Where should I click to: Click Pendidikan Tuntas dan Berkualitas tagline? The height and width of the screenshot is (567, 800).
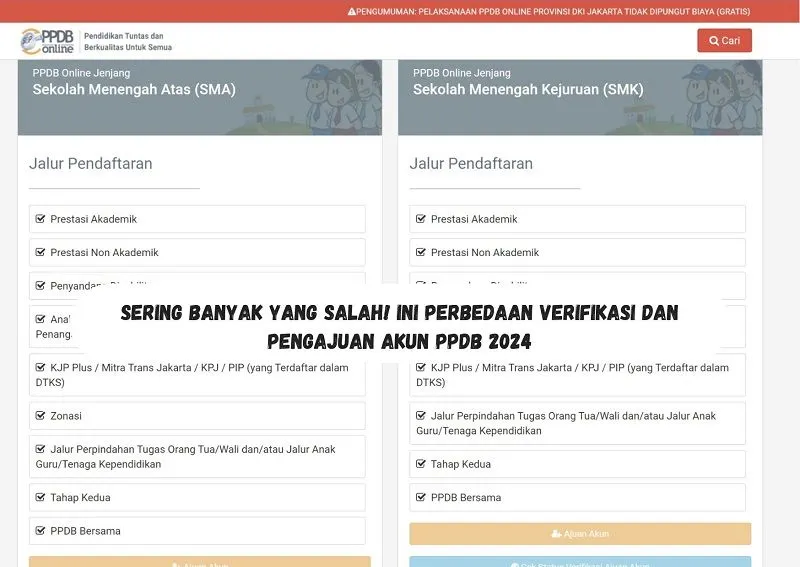pos(128,41)
